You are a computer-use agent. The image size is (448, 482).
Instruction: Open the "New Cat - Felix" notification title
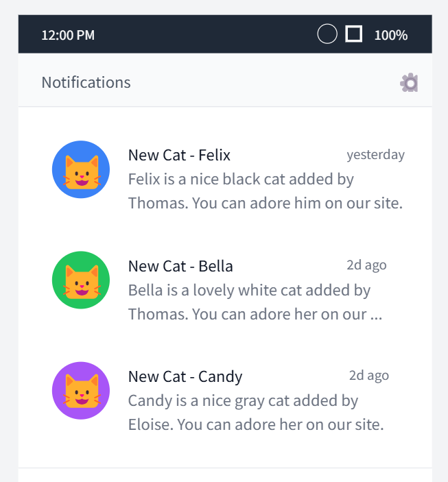point(179,155)
